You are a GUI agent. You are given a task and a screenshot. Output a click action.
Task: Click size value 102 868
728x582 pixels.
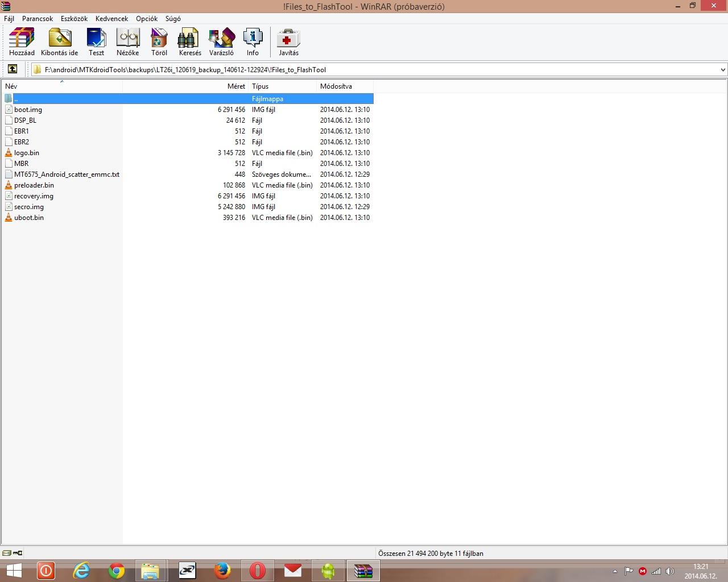tap(234, 185)
